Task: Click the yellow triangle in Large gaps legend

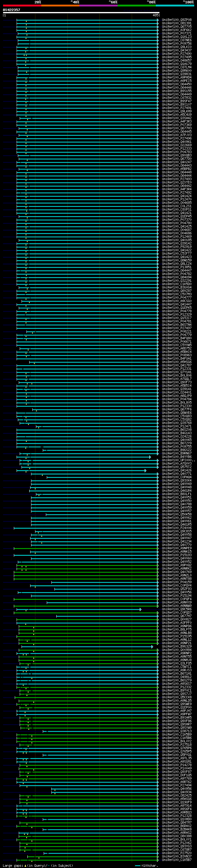Action: [25, 866]
